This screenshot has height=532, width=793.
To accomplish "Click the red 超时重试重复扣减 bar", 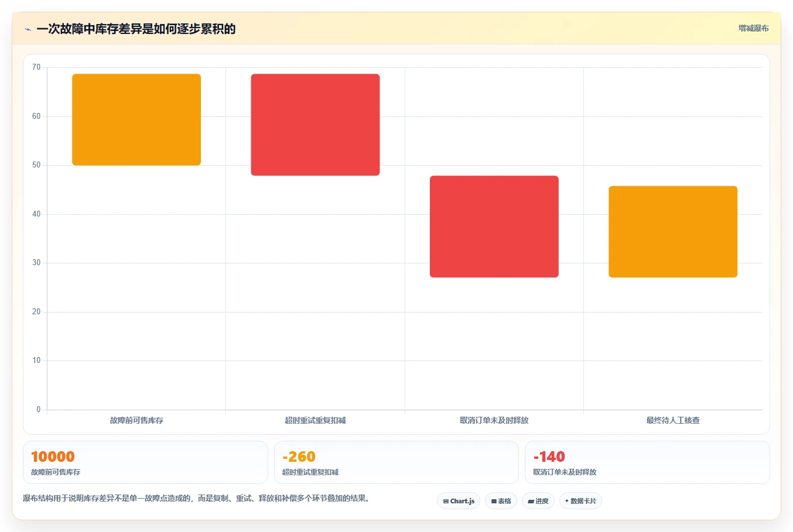I will 315,125.
